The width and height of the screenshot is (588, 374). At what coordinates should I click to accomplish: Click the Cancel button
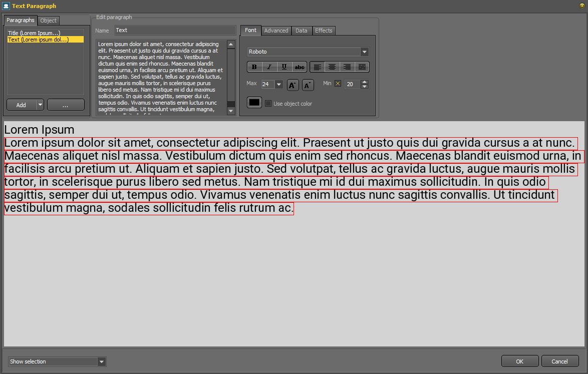559,361
